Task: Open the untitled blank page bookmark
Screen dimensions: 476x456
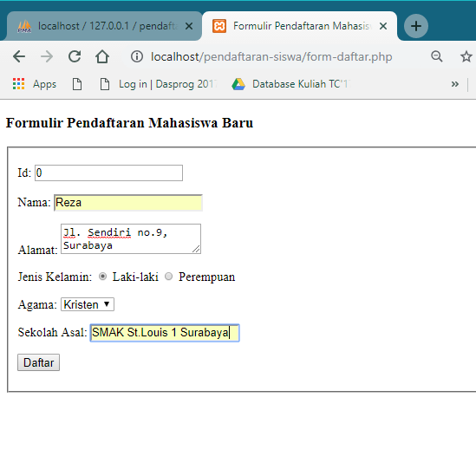Action: pyautogui.click(x=77, y=84)
